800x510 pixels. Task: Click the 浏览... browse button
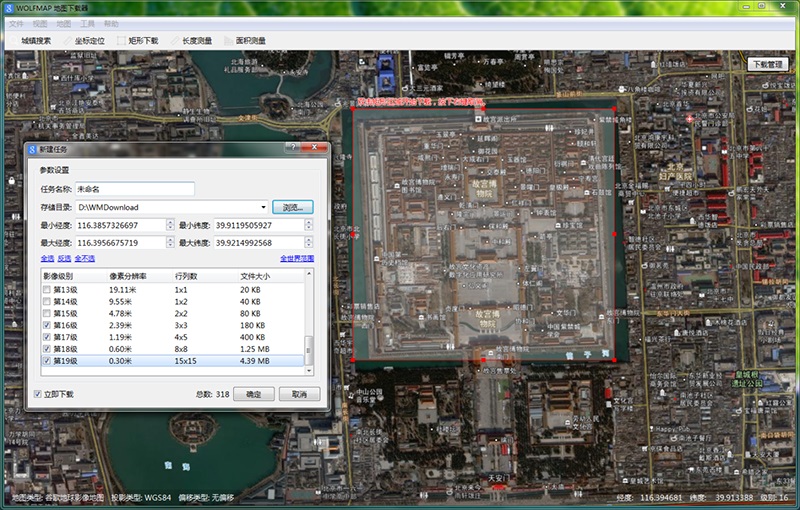tap(293, 207)
